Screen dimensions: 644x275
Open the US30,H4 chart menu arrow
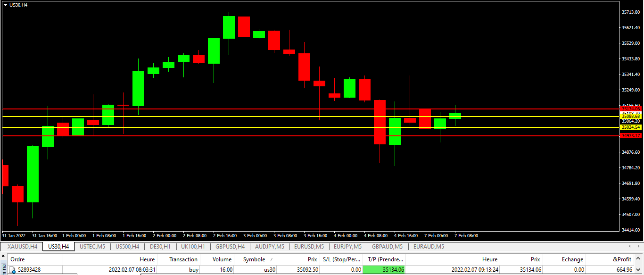point(5,5)
